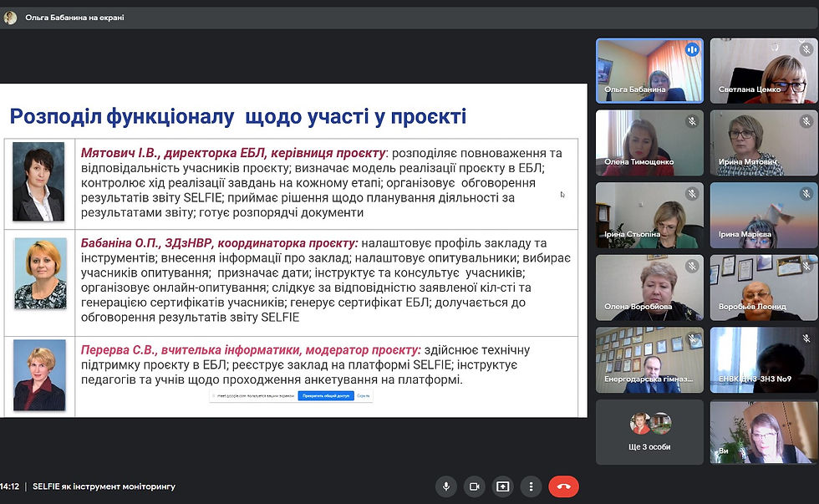Click the heading 'Мятович І.В., директорка ЕБЛ, керівниця проєкту'
The image size is (819, 504).
pos(233,153)
